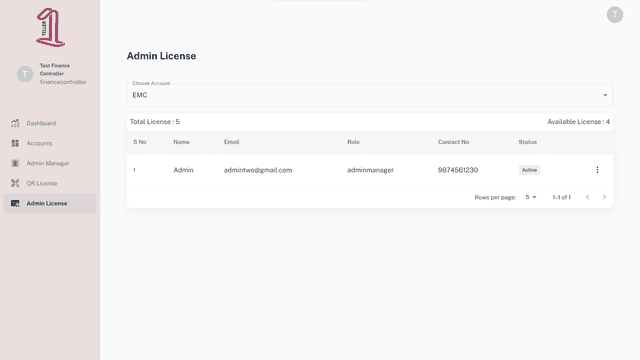Click the Admin License page heading
This screenshot has width=640, height=360.
point(161,56)
